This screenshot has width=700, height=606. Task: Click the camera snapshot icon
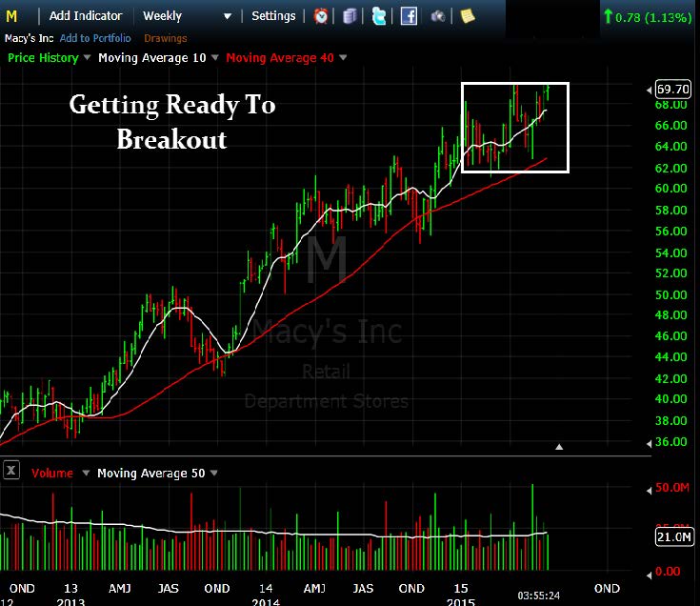tap(438, 16)
